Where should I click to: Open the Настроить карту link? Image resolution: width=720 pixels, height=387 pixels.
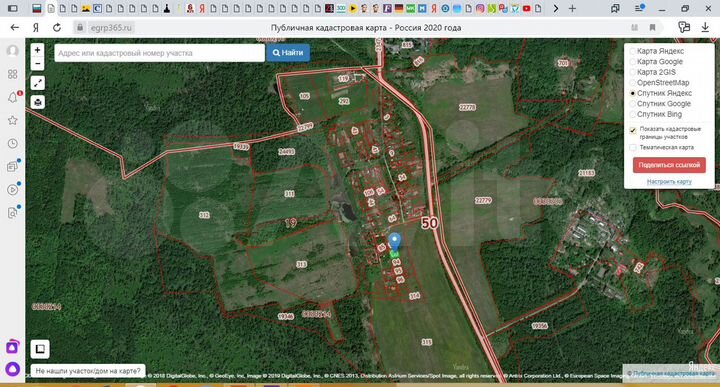[669, 182]
